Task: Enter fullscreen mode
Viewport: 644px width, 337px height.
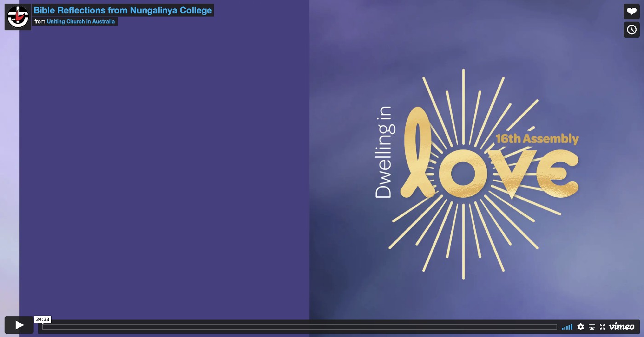Action: pos(602,326)
